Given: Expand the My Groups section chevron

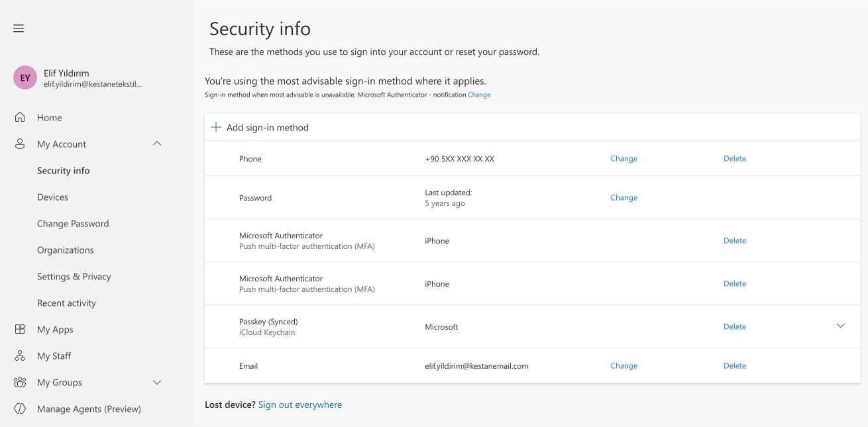Looking at the screenshot, I should [x=157, y=382].
